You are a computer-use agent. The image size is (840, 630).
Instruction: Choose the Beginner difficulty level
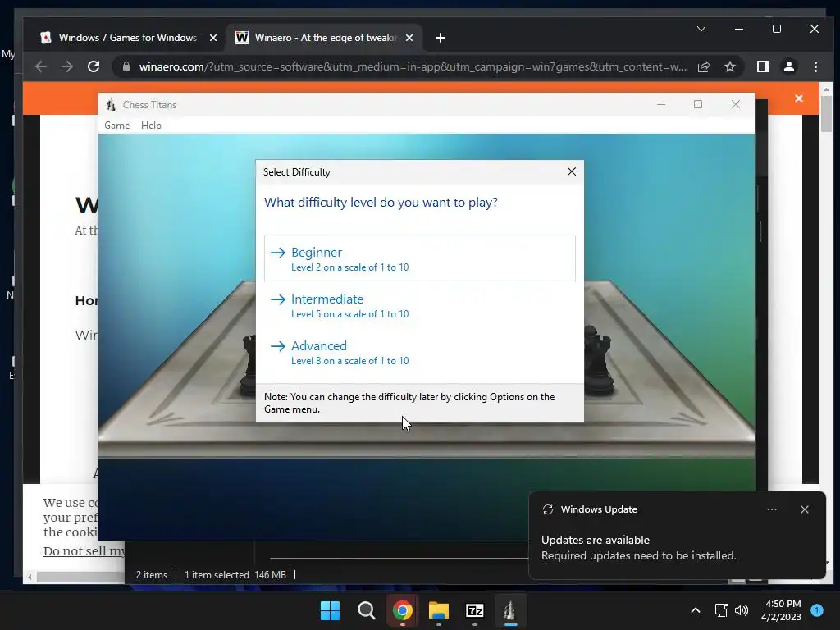point(419,258)
